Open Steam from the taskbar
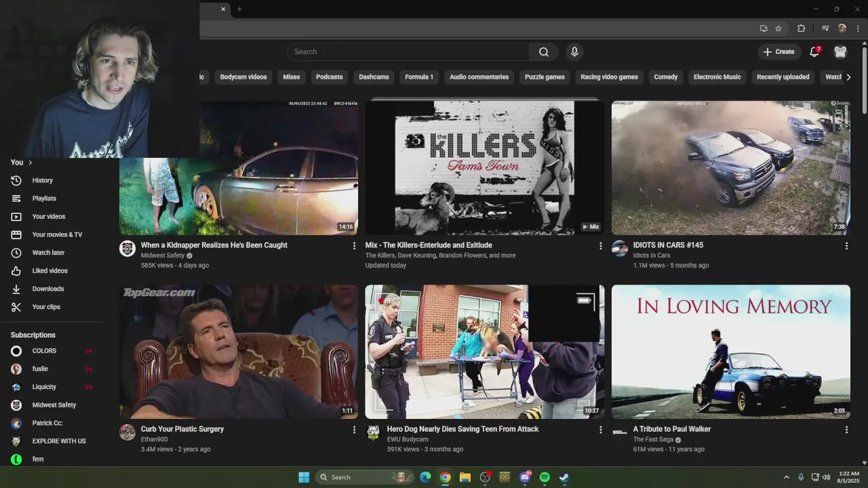868x488 pixels. pos(564,477)
